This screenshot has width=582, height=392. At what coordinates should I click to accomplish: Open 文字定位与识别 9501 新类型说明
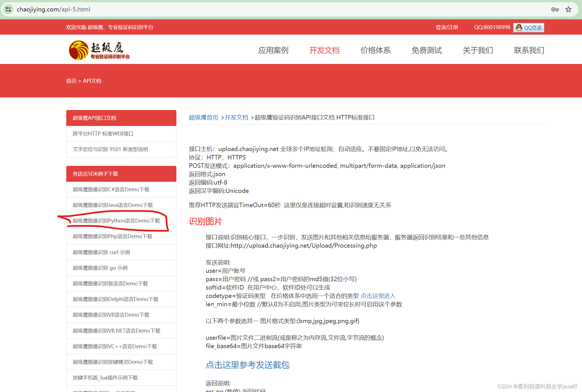(121, 149)
